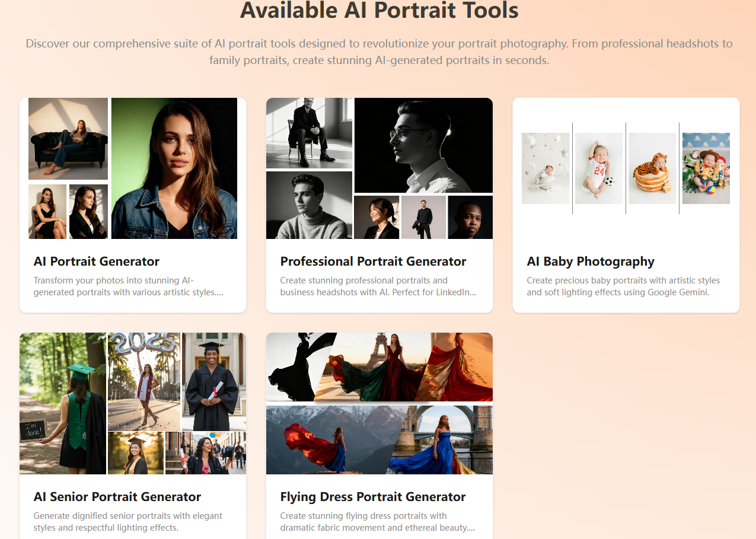Open the Professional Portrait Generator tool

pyautogui.click(x=373, y=261)
